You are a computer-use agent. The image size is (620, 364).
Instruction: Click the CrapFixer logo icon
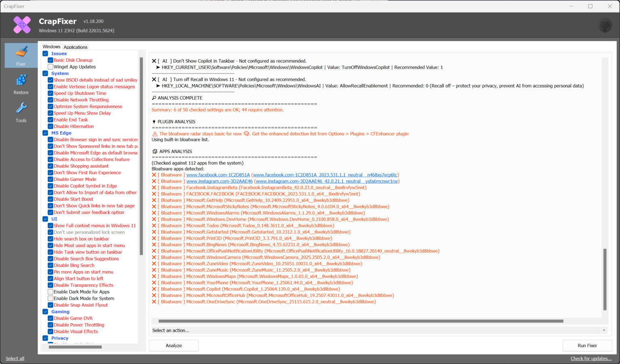coord(22,25)
